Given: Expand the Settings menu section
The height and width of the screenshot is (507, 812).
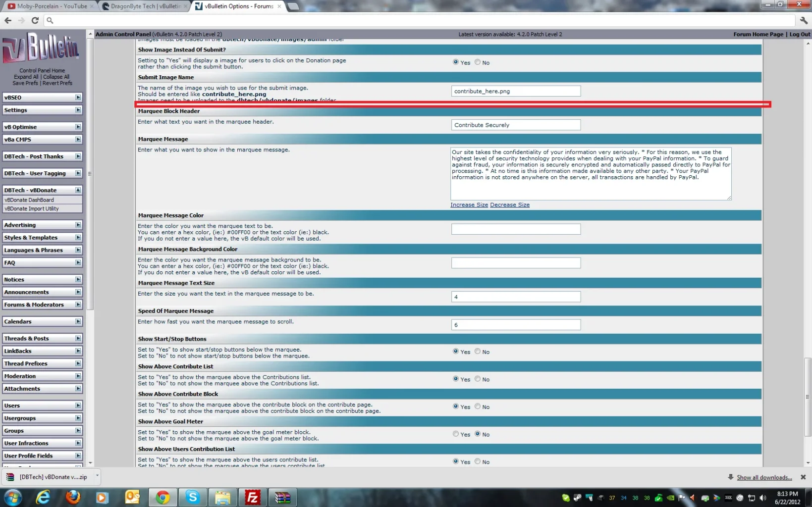Looking at the screenshot, I should coord(78,110).
